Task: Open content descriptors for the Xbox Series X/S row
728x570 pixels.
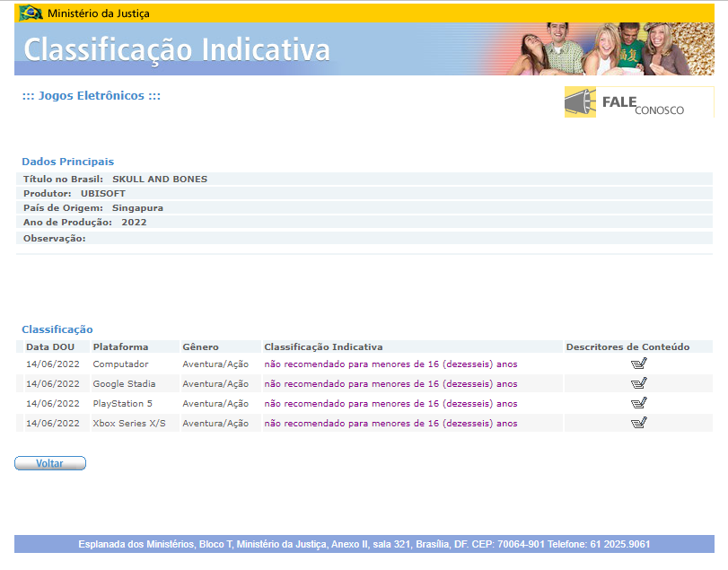Action: 638,423
